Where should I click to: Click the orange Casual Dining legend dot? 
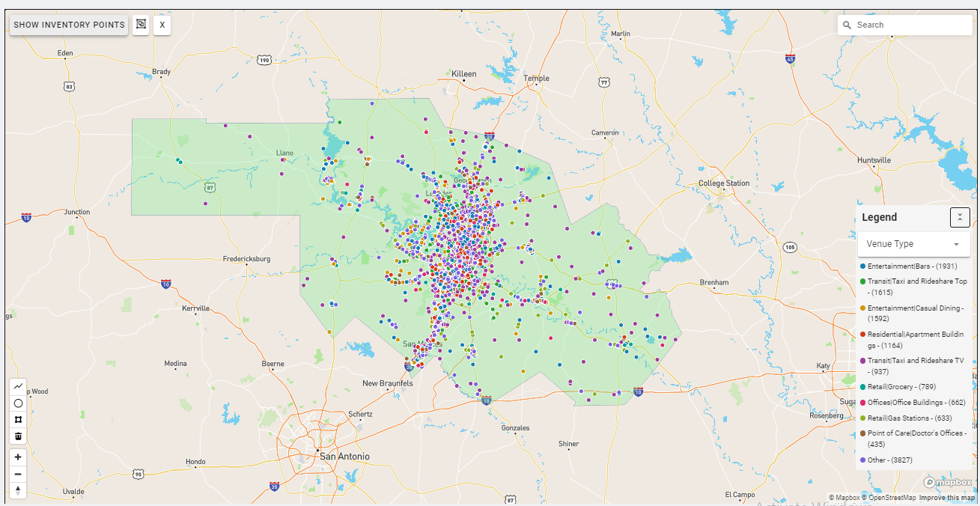pos(863,308)
